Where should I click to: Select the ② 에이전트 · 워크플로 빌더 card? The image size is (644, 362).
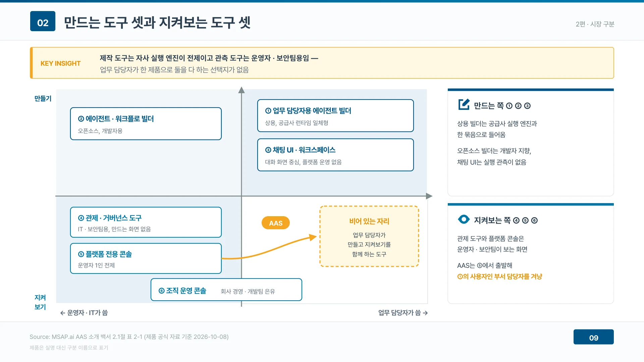146,124
